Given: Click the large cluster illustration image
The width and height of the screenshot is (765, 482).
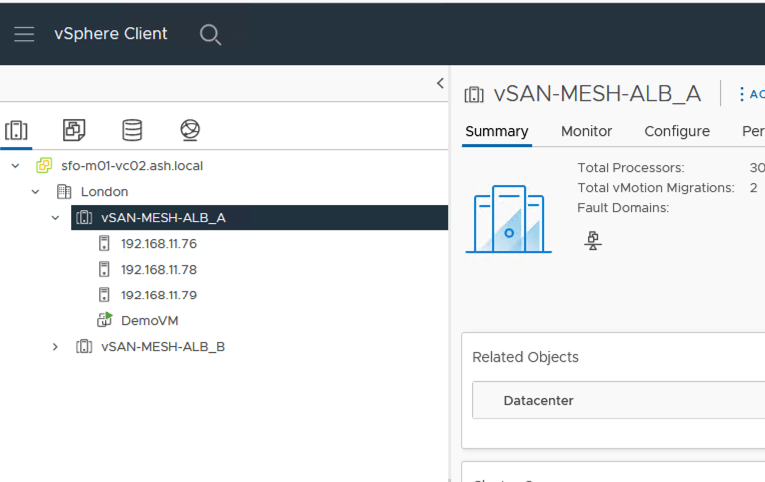Looking at the screenshot, I should [508, 219].
